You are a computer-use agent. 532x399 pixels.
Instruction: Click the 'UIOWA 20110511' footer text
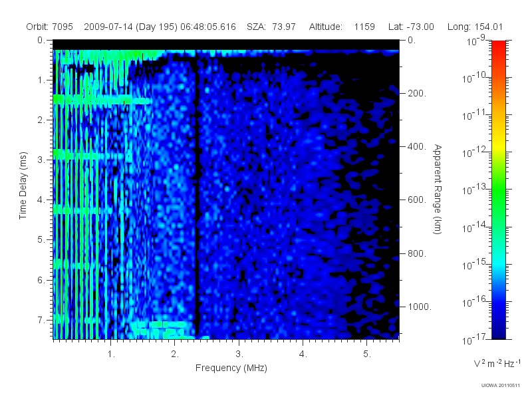501,385
